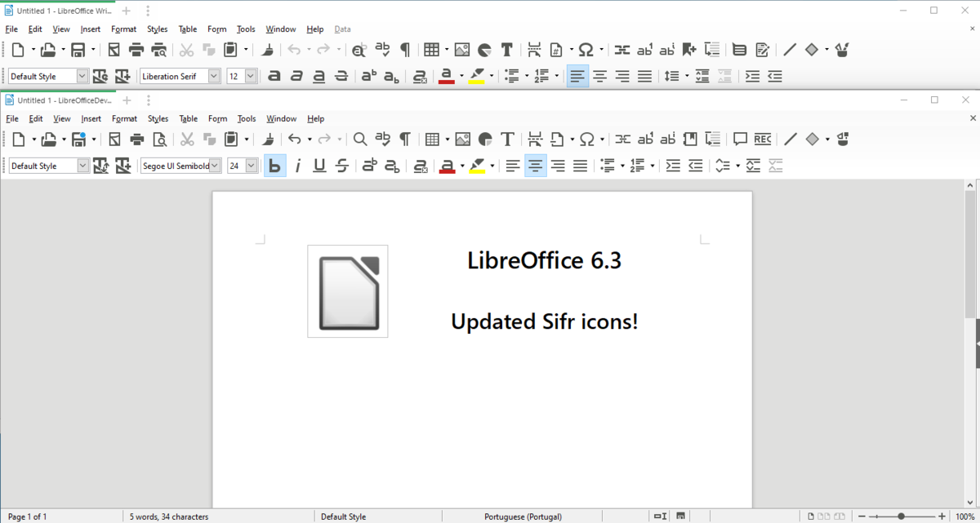The height and width of the screenshot is (523, 980).
Task: Enable track changes recording
Action: click(x=761, y=139)
